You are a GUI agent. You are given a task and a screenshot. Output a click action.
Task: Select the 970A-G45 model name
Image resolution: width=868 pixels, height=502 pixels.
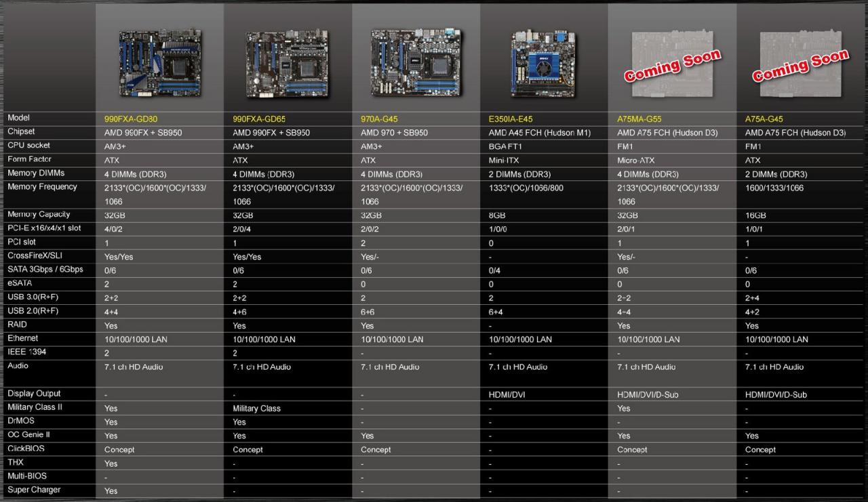(x=379, y=119)
